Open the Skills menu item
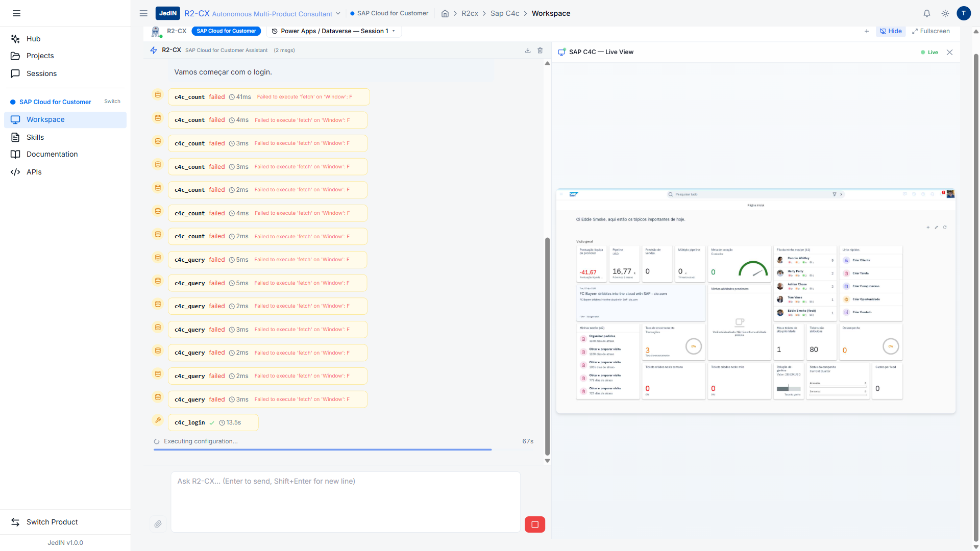Image resolution: width=980 pixels, height=551 pixels. [35, 137]
